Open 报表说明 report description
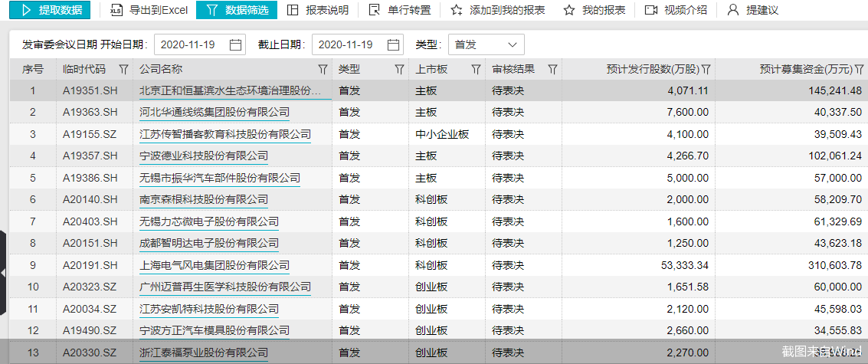The height and width of the screenshot is (364, 868). point(318,10)
